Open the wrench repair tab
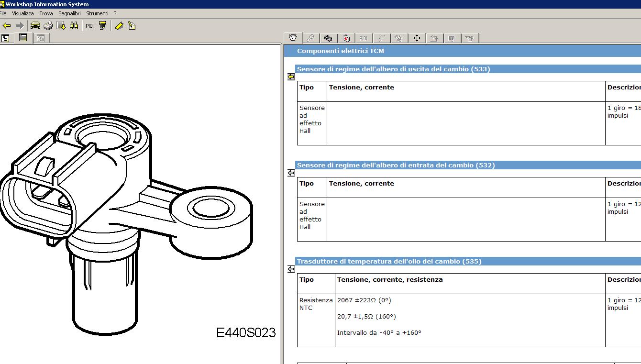641x364 pixels. (310, 38)
